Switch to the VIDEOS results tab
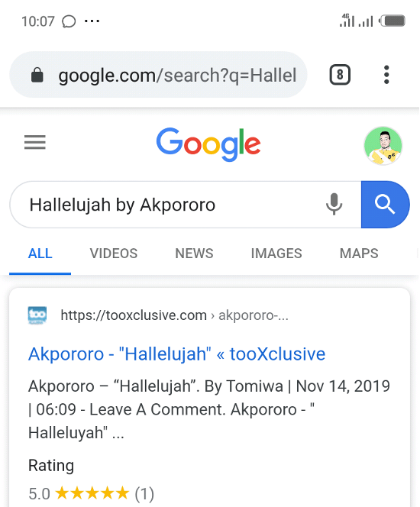 click(114, 253)
